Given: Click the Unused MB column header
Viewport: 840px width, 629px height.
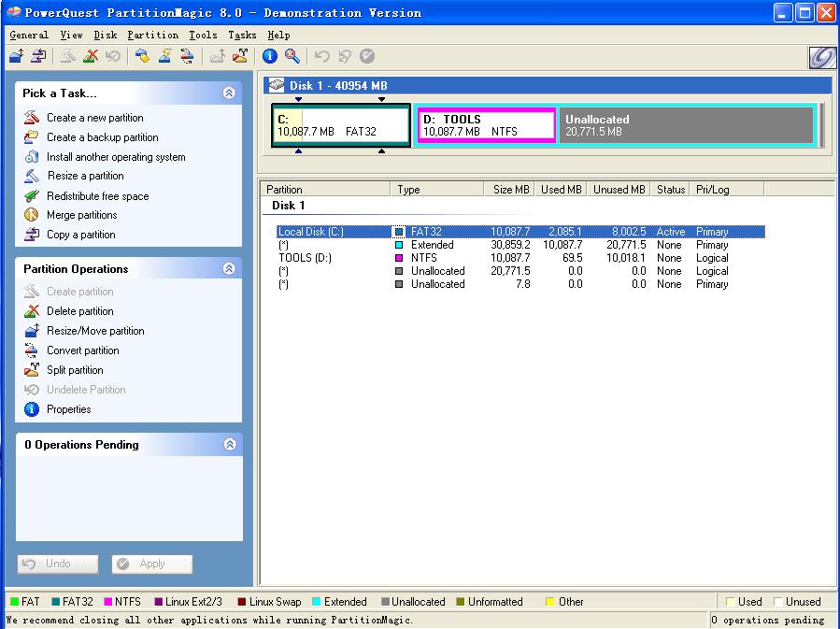Looking at the screenshot, I should tap(619, 189).
